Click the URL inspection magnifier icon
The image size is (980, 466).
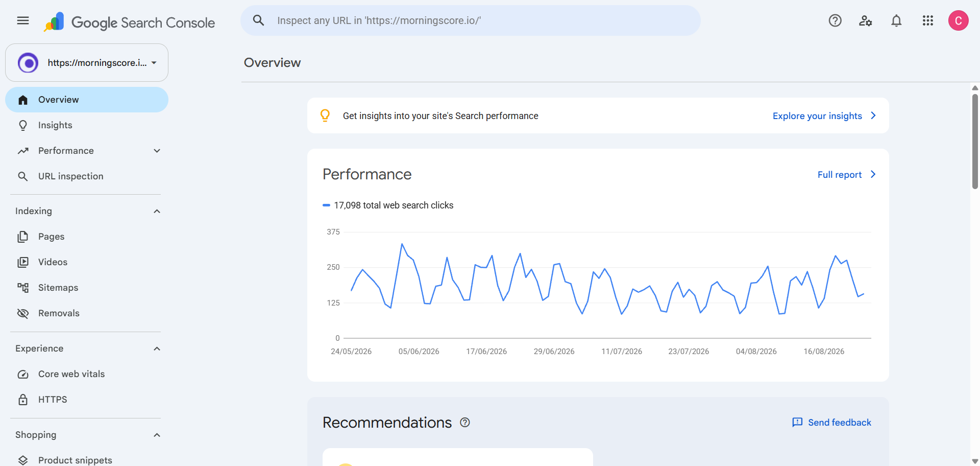23,176
